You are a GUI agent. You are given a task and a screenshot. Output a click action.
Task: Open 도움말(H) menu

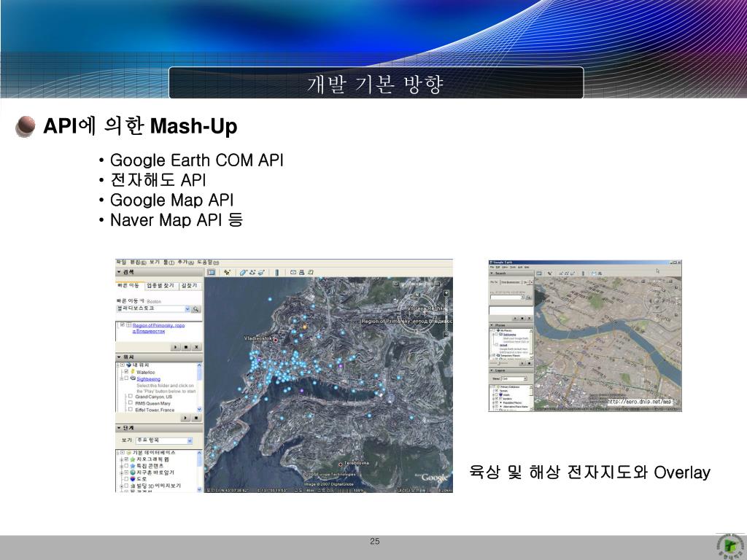208,262
